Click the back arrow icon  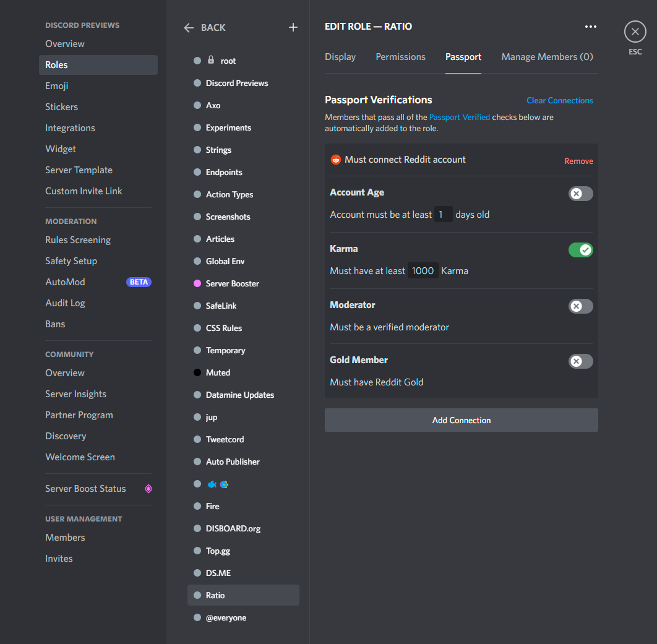[189, 28]
